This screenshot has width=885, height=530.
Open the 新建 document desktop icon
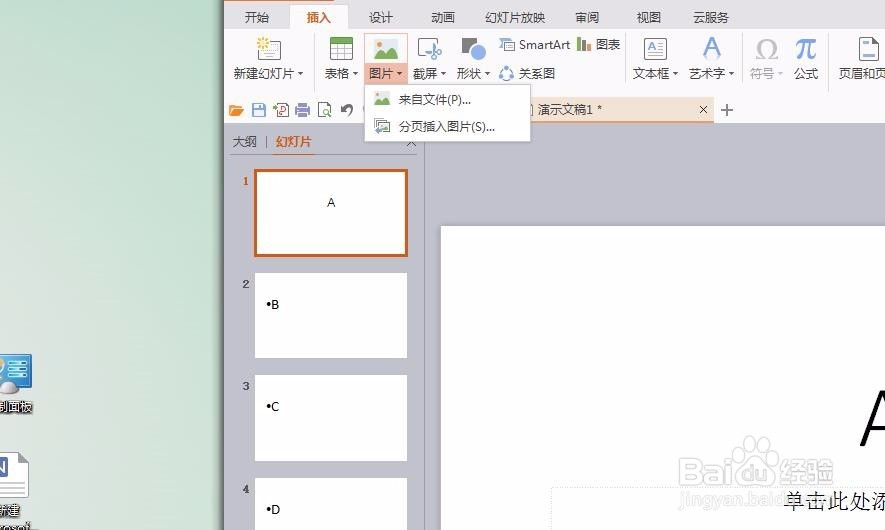14,490
